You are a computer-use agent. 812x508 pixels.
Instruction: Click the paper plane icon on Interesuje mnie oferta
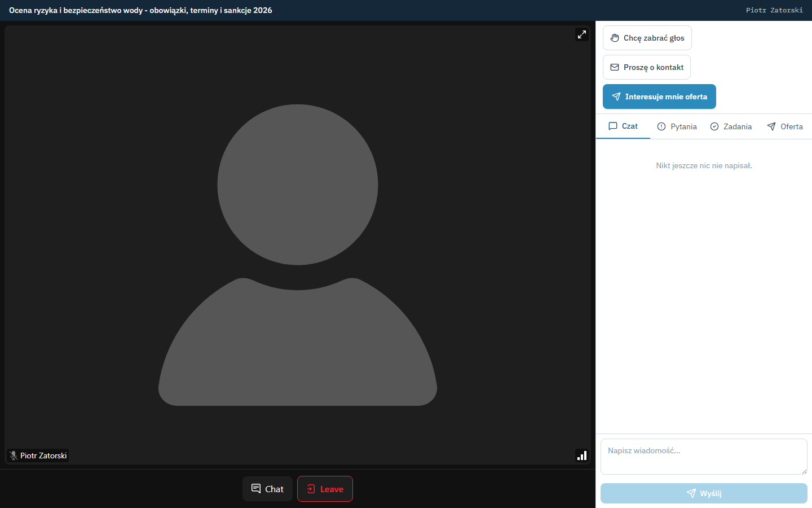tap(616, 97)
